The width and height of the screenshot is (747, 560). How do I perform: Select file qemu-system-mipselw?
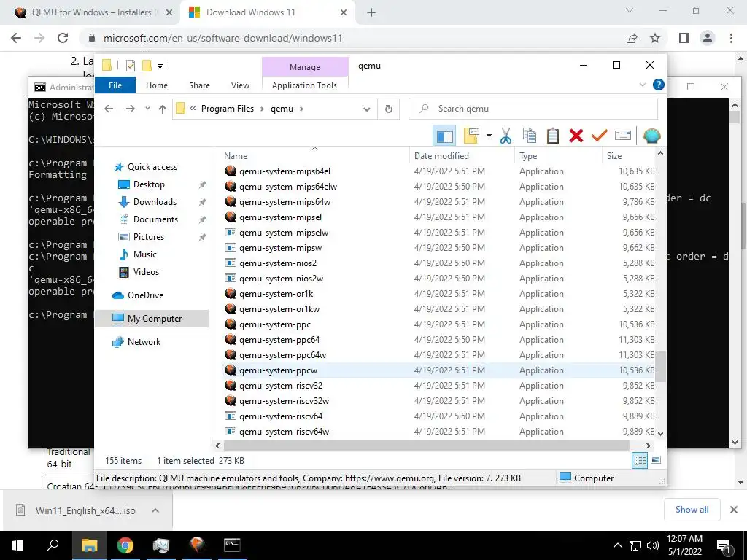coord(284,233)
